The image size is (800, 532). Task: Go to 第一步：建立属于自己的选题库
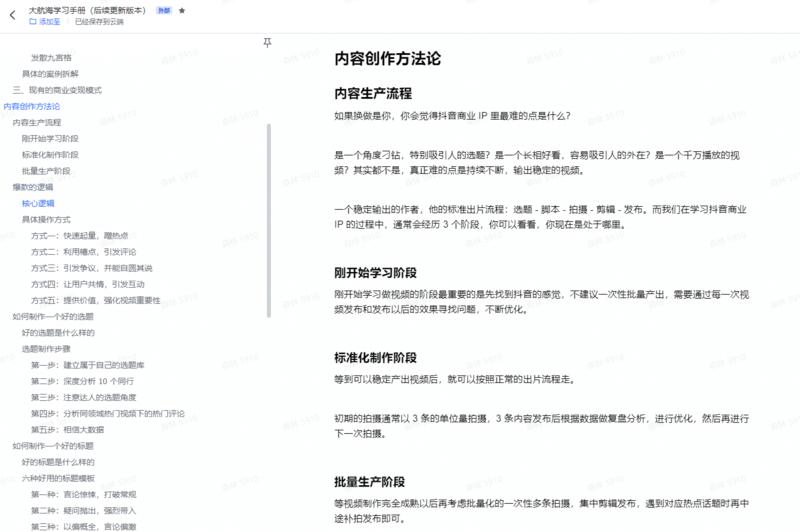pyautogui.click(x=88, y=365)
